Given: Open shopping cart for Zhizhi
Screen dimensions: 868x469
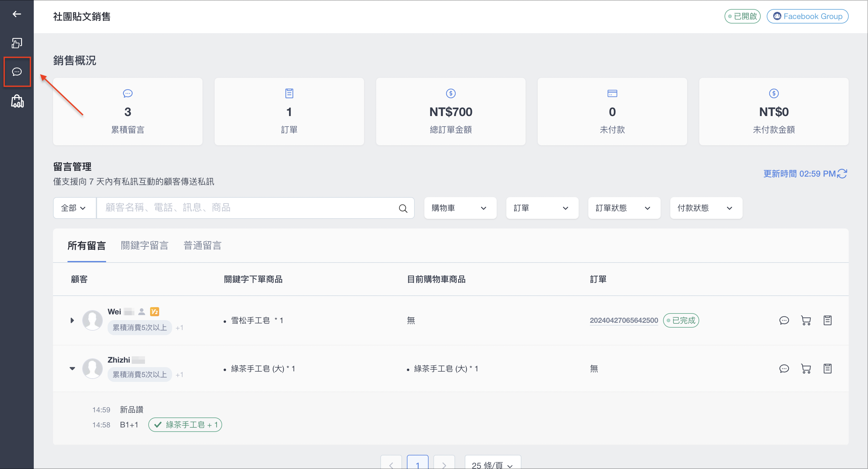Looking at the screenshot, I should click(x=806, y=369).
